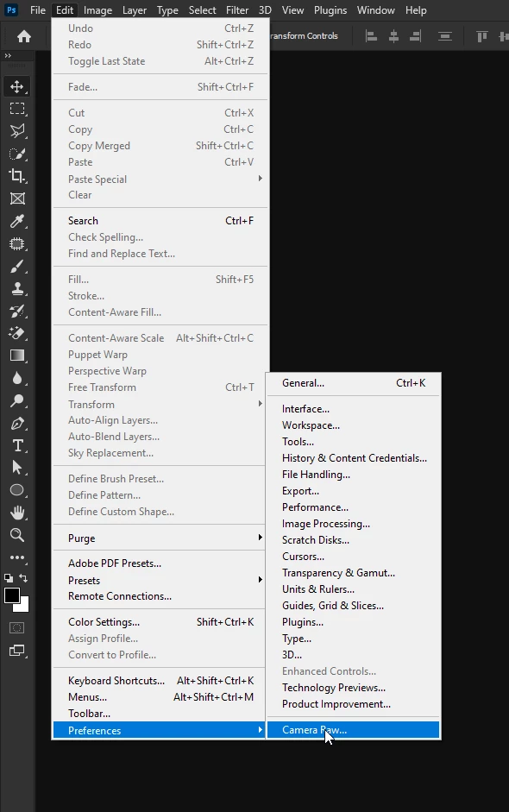Open the Image menu
This screenshot has width=509, height=812.
pyautogui.click(x=97, y=10)
